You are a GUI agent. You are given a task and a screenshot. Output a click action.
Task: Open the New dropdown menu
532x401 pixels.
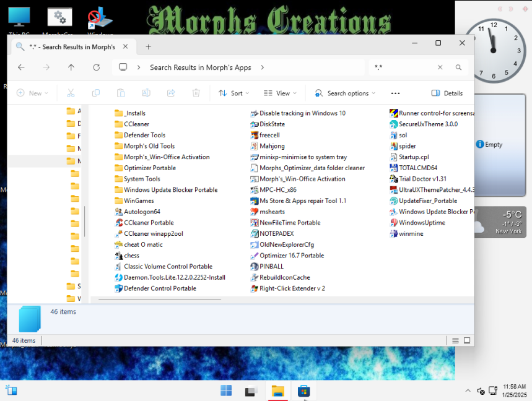(x=32, y=93)
